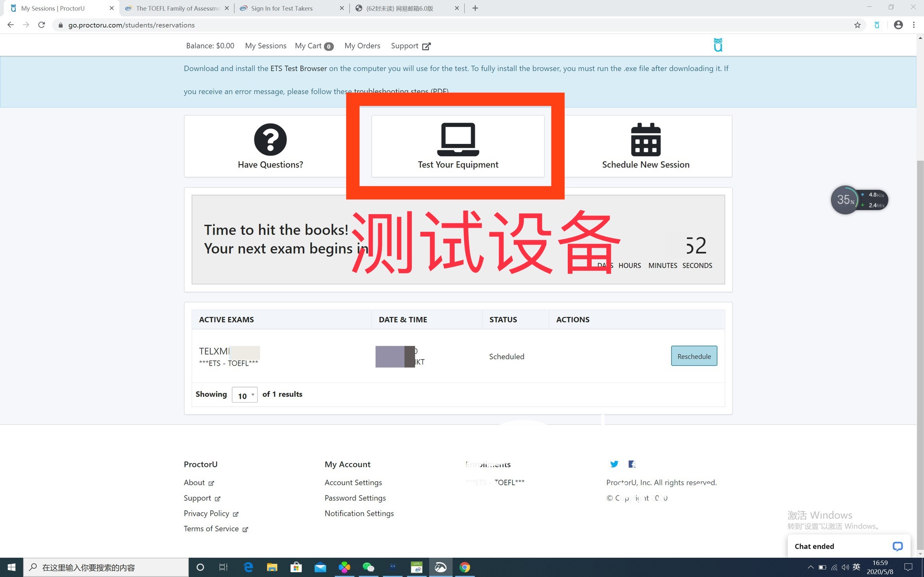Screen dimensions: 924x577
Task: Open Chrome profile account icon
Action: point(898,25)
